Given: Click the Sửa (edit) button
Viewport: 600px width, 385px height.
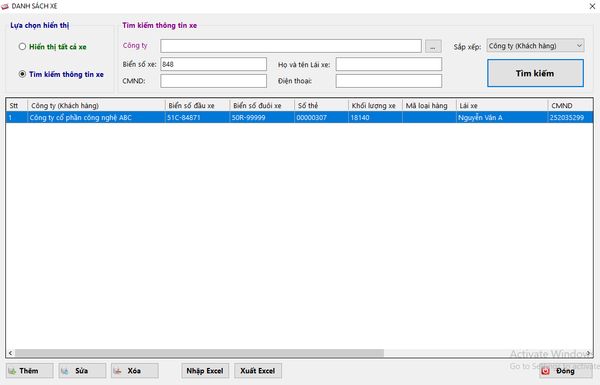Looking at the screenshot, I should pos(82,371).
